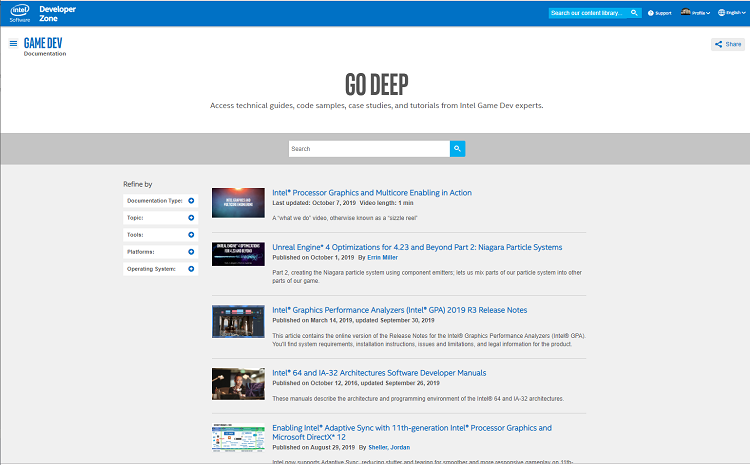Click the 'Documentation' subtitle under Game Dev
Image resolution: width=750 pixels, height=465 pixels.
pyautogui.click(x=45, y=54)
